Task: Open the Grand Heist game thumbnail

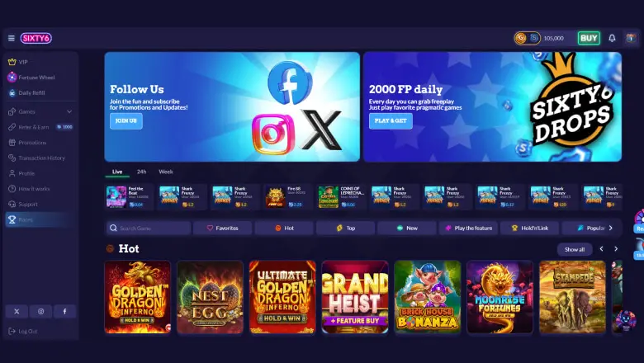Action: pyautogui.click(x=355, y=297)
